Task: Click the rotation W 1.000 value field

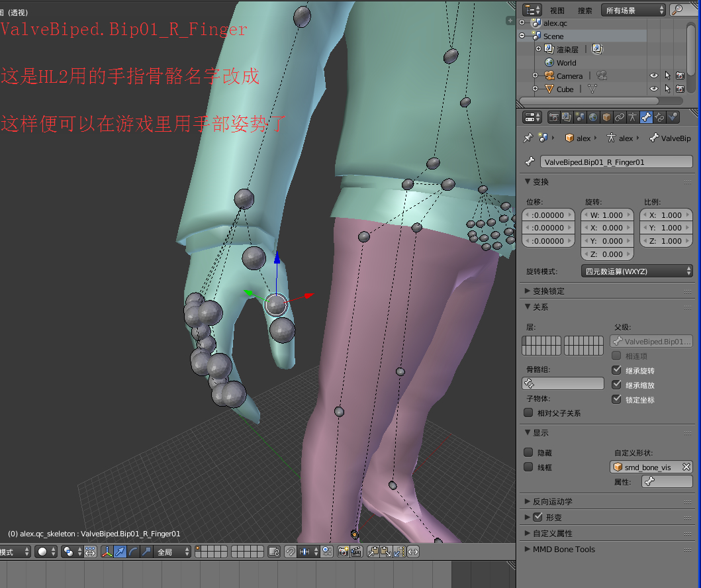Action: pyautogui.click(x=607, y=215)
